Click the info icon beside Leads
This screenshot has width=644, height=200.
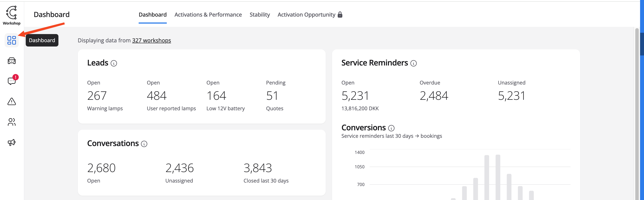pyautogui.click(x=114, y=63)
